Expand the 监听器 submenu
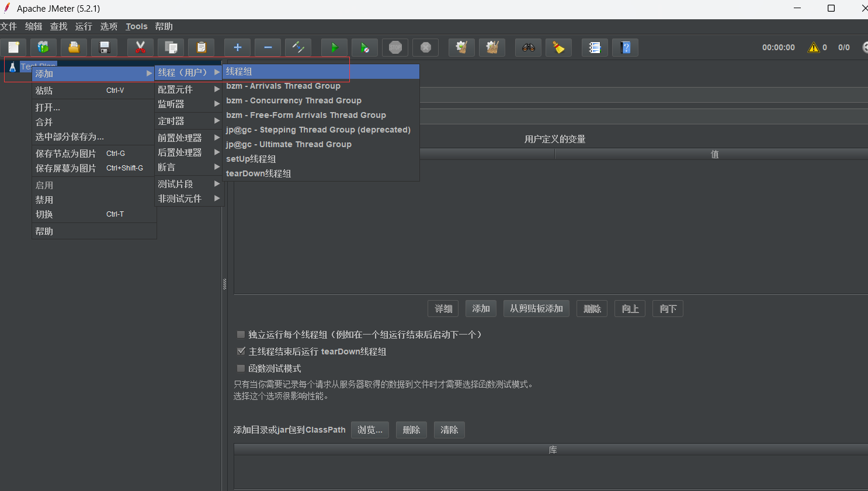The height and width of the screenshot is (491, 868). coord(189,104)
